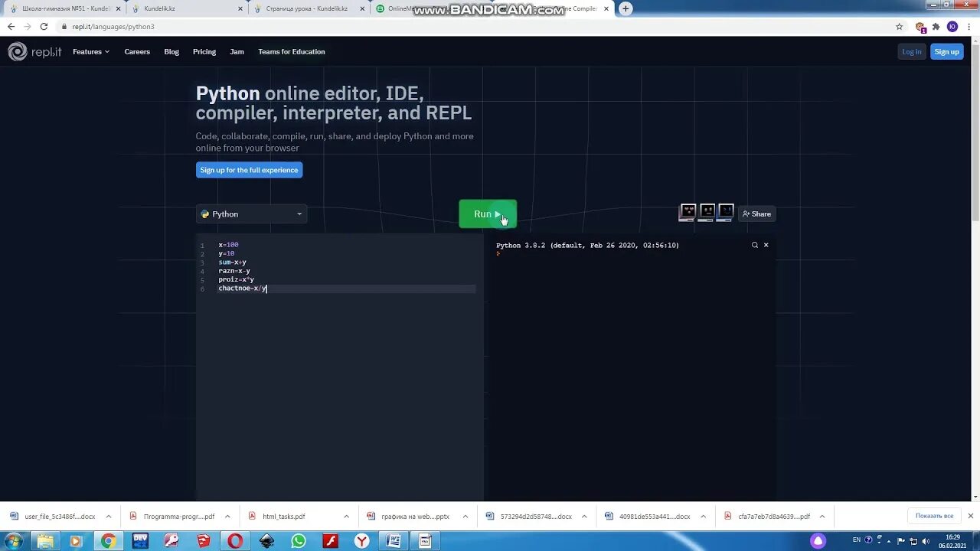Open Flash player from taskbar
This screenshot has width=980, height=551.
pos(330,541)
